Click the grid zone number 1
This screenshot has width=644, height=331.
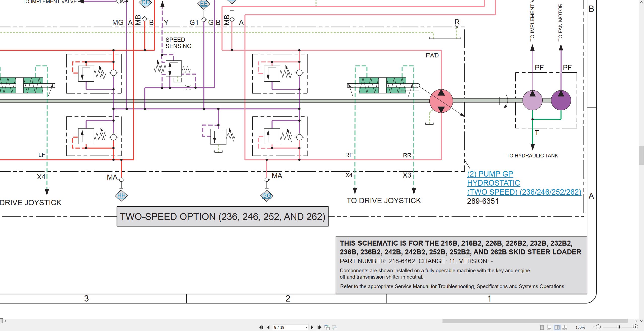point(489,299)
